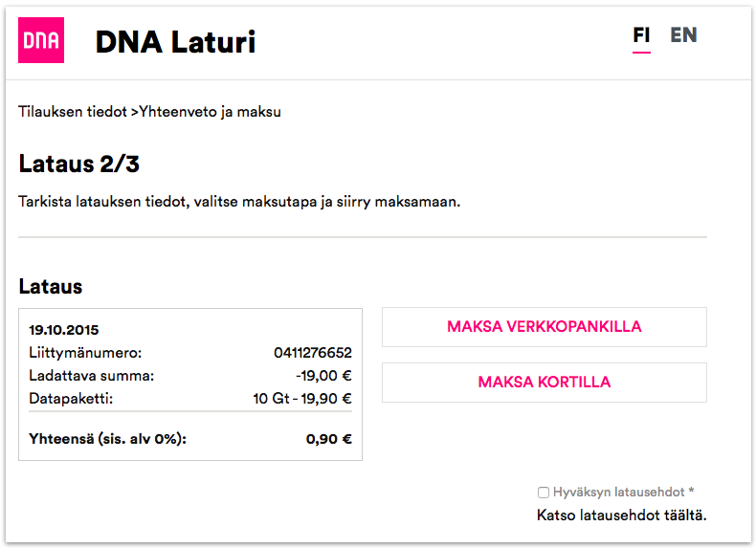Click the Yhteensä (sis. alv 0%) label
The width and height of the screenshot is (756, 548).
[107, 440]
